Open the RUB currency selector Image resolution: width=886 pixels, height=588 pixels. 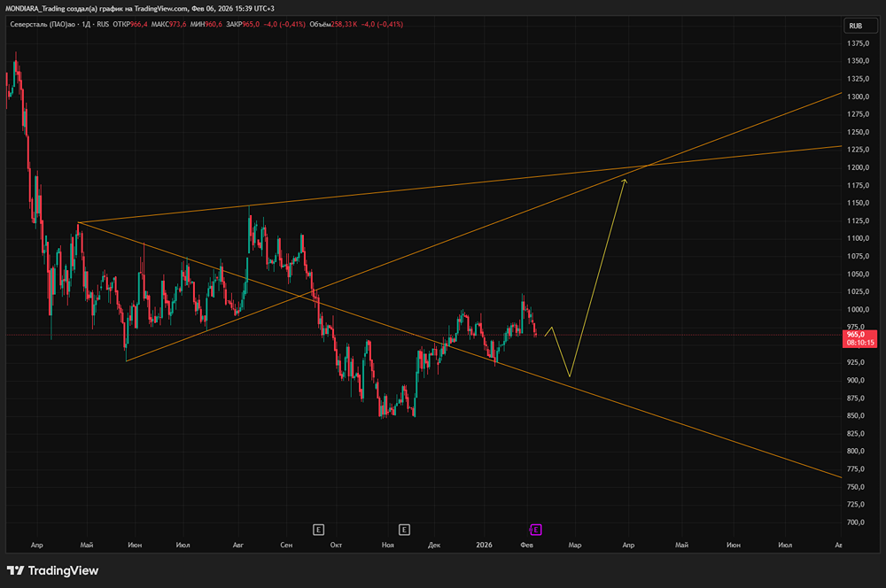855,26
